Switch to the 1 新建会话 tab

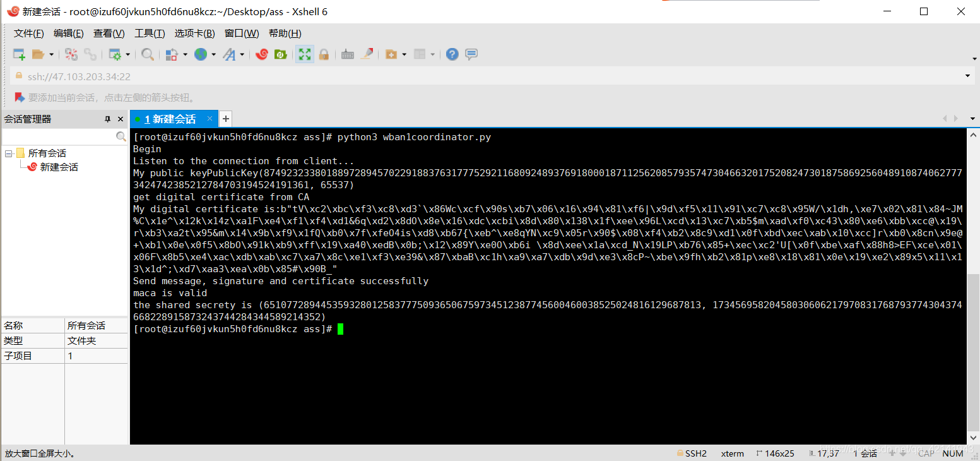pyautogui.click(x=170, y=119)
